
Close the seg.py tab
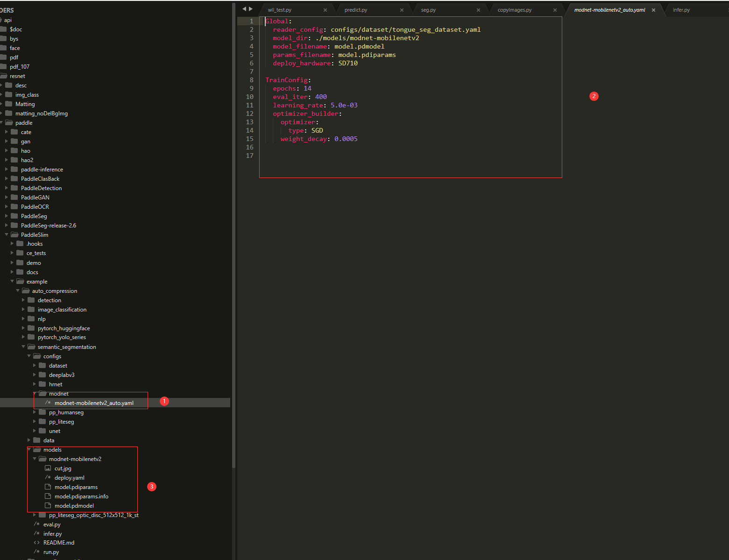click(478, 10)
